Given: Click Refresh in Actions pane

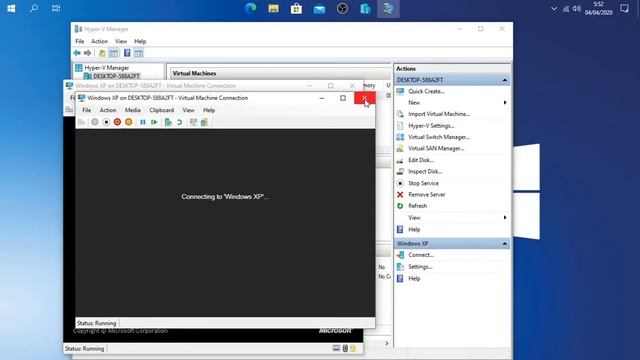Looking at the screenshot, I should pos(418,206).
